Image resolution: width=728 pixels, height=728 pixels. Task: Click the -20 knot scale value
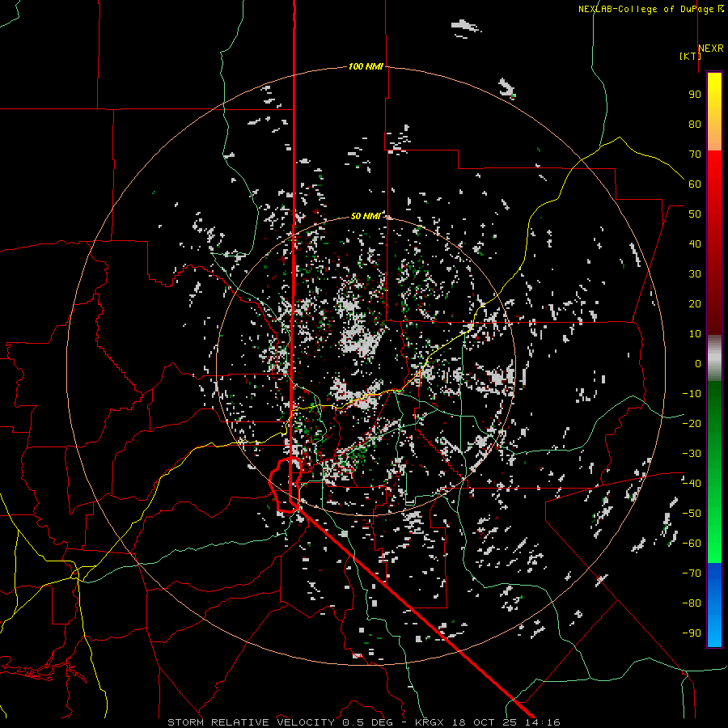[692, 423]
